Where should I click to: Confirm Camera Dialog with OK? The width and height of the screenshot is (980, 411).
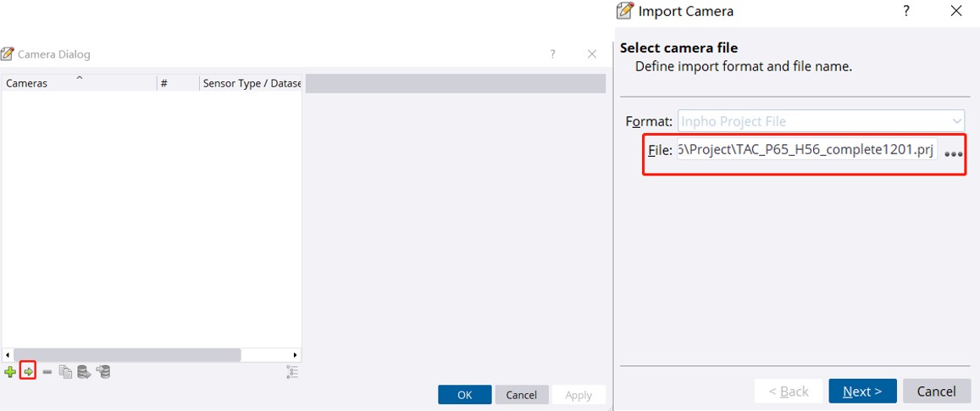tap(464, 395)
